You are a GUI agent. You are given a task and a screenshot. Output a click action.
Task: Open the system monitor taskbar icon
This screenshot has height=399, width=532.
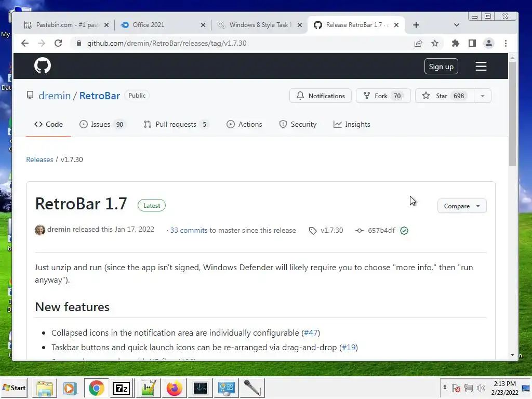point(200,388)
